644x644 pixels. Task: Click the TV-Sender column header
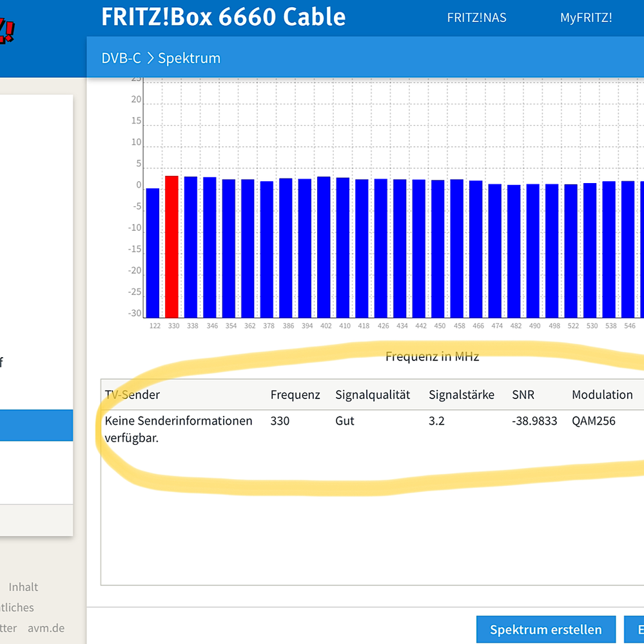tap(132, 395)
